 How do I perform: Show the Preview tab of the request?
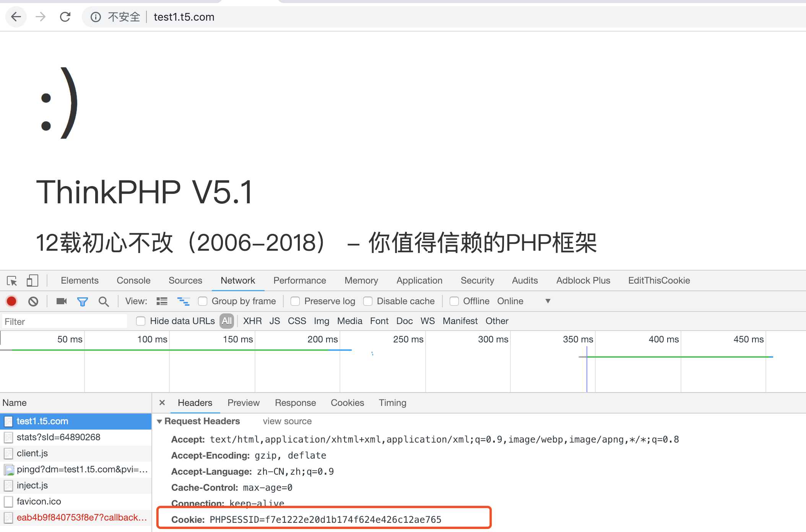244,403
